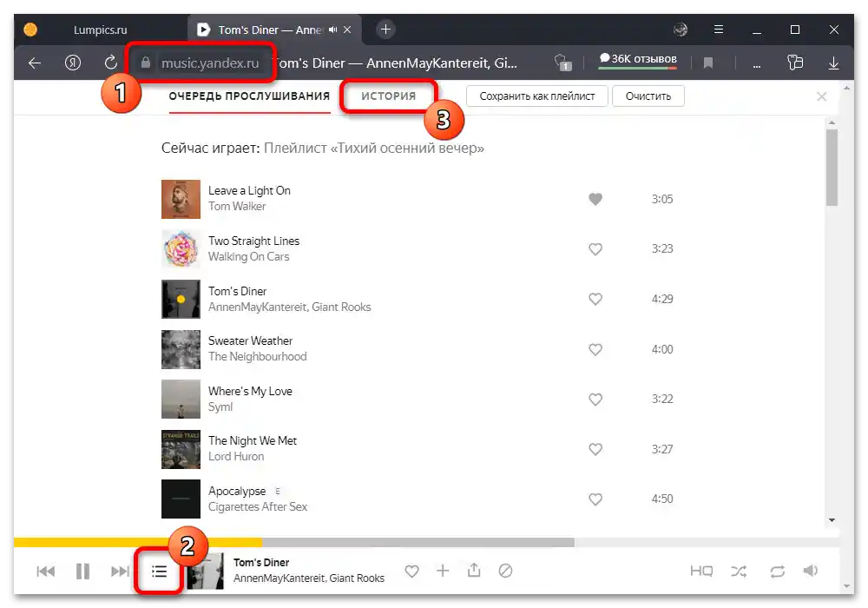
Task: Mute the tab via speaker icon
Action: pyautogui.click(x=332, y=30)
